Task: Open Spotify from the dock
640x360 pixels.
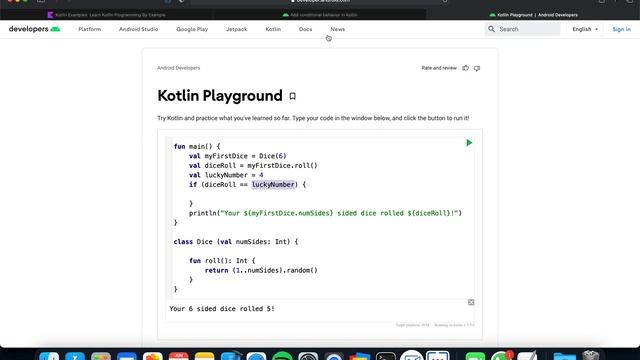Action: tap(282, 356)
